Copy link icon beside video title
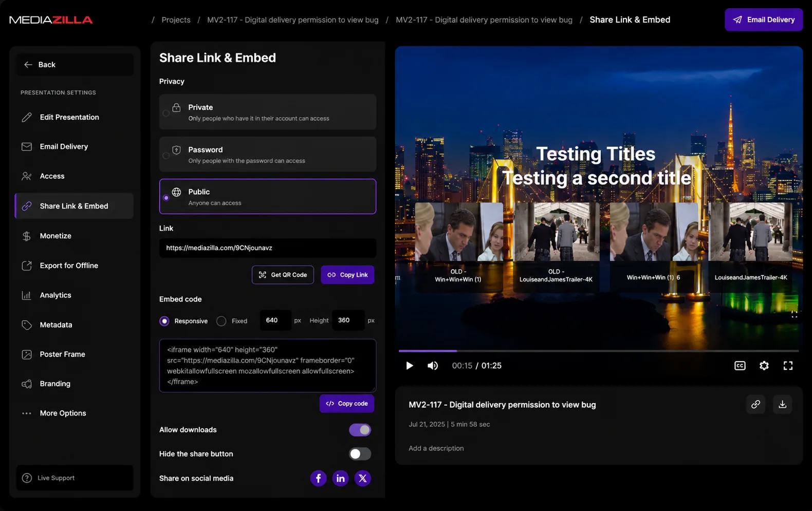The image size is (812, 511). [x=755, y=404]
